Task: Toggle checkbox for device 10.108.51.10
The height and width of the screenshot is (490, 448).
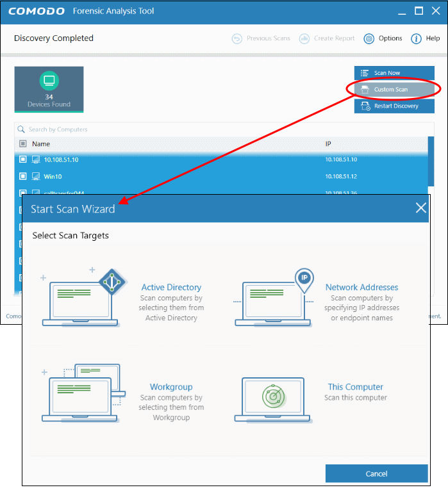Action: (23, 159)
